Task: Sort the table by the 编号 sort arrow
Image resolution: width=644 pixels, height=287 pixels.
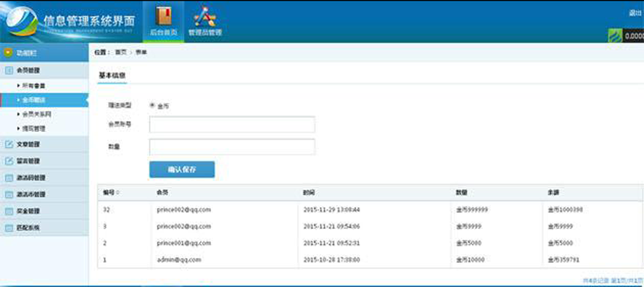Action: [118, 193]
